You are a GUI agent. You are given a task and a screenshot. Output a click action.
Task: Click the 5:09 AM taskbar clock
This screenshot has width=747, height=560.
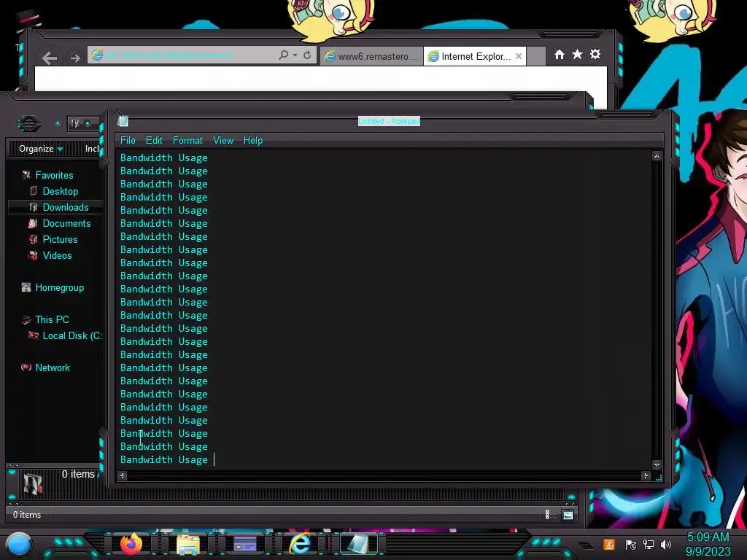point(708,537)
